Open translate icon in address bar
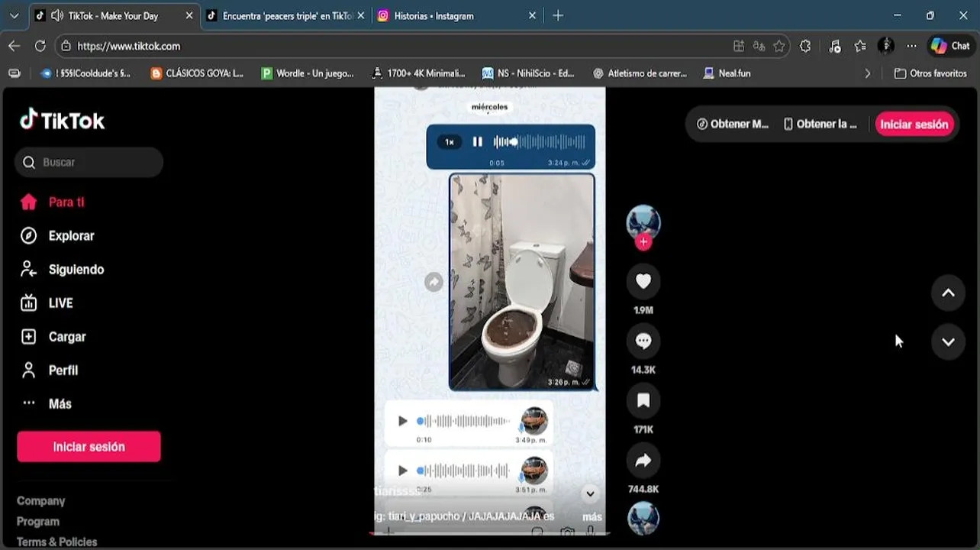This screenshot has width=980, height=550. click(x=759, y=46)
